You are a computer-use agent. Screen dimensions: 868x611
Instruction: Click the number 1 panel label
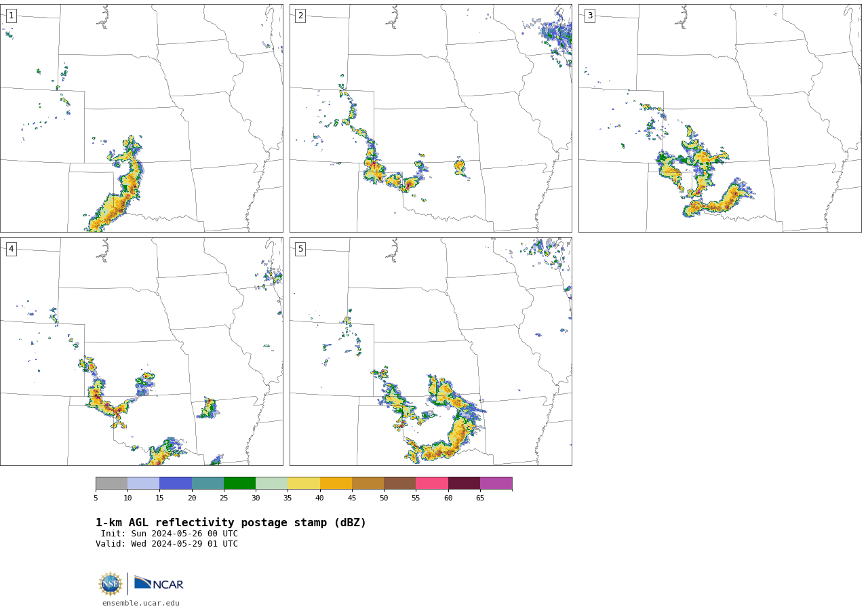pyautogui.click(x=11, y=16)
